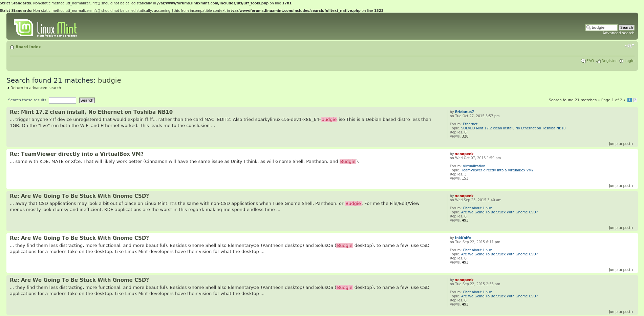Click heading Search found 21 matches: budgie
644x316 pixels.
pyautogui.click(x=64, y=80)
